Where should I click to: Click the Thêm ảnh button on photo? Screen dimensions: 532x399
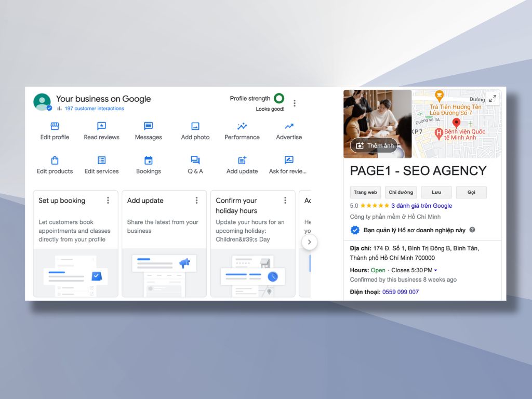[x=374, y=145]
